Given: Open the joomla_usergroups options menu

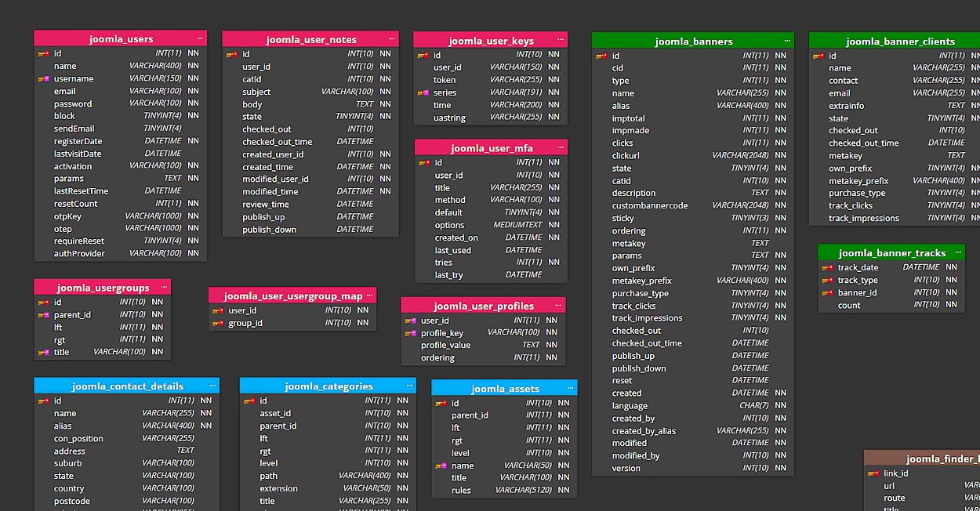Looking at the screenshot, I should point(164,287).
